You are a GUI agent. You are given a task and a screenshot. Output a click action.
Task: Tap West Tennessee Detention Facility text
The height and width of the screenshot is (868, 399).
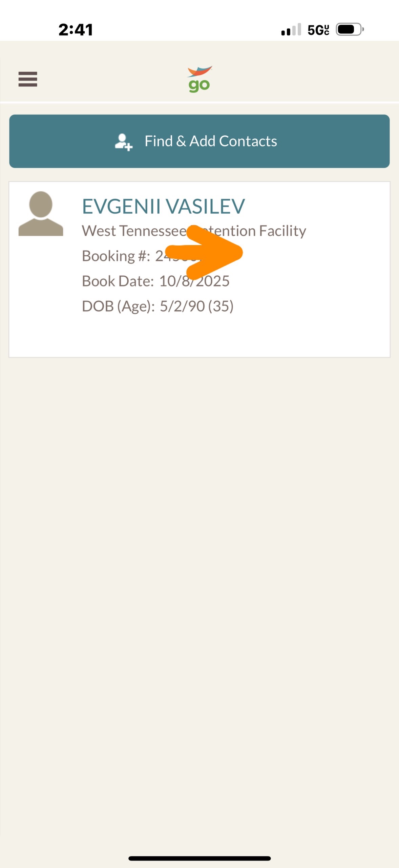[194, 231]
